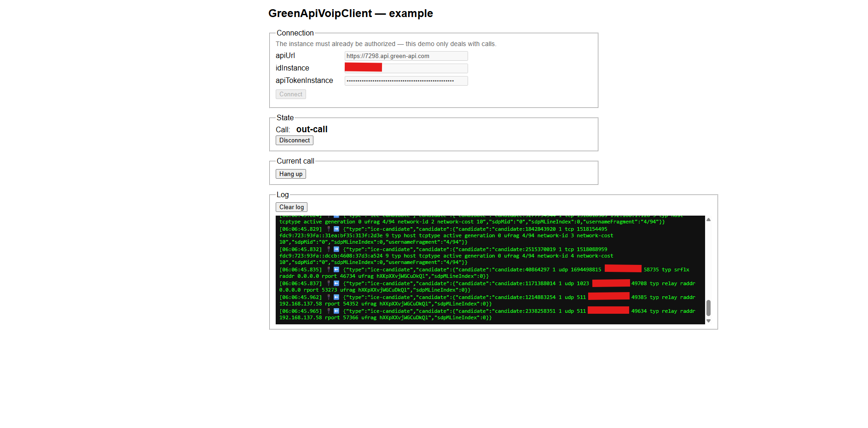Click the apiTokenInstance password field
Viewport: 868px width, 428px height.
click(406, 81)
